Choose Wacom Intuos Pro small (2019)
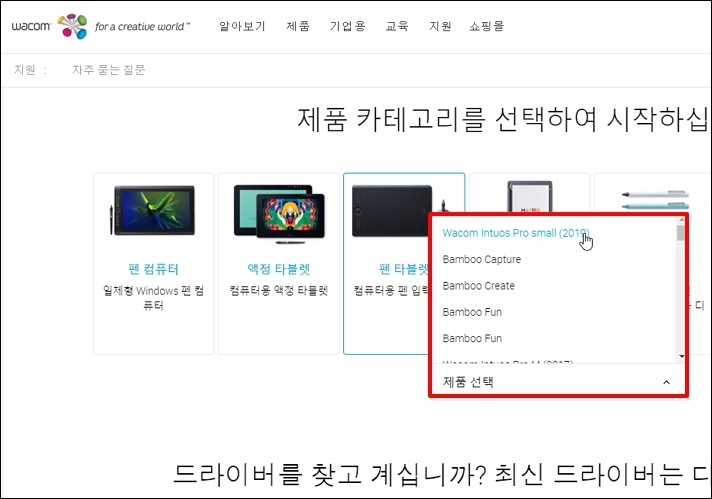This screenshot has height=499, width=712. coord(516,233)
